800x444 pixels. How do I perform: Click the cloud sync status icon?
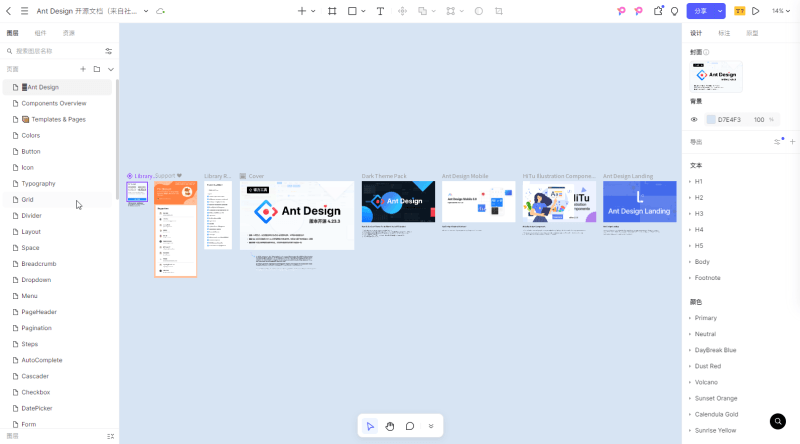click(160, 11)
